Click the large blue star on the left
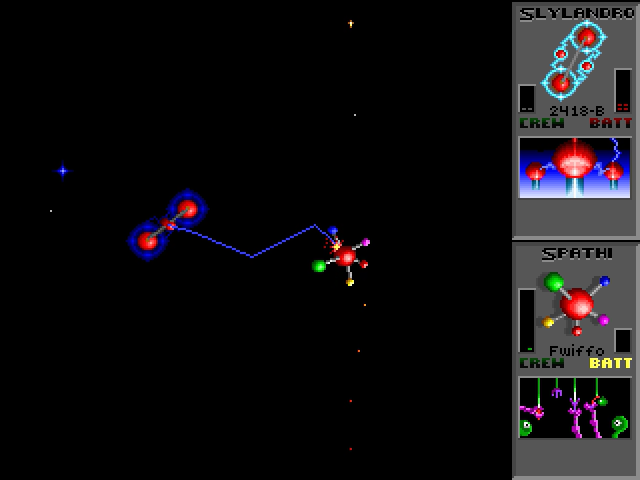640x480 pixels. click(63, 171)
